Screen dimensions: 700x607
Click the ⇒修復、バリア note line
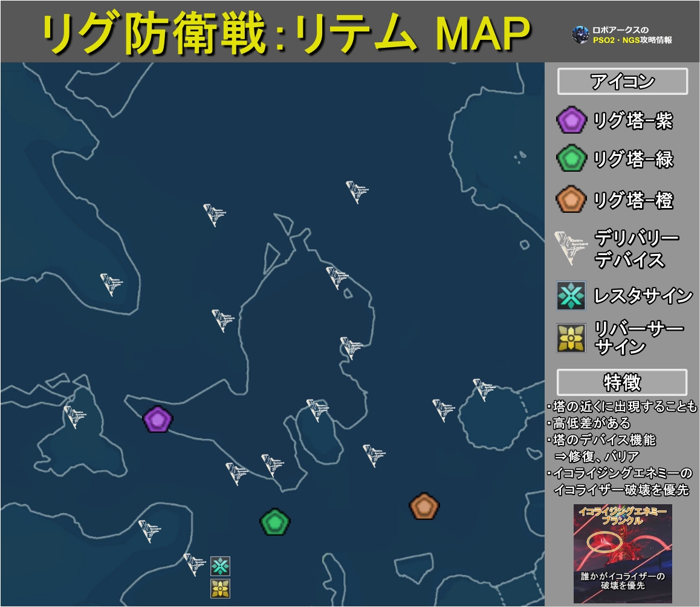click(x=597, y=456)
